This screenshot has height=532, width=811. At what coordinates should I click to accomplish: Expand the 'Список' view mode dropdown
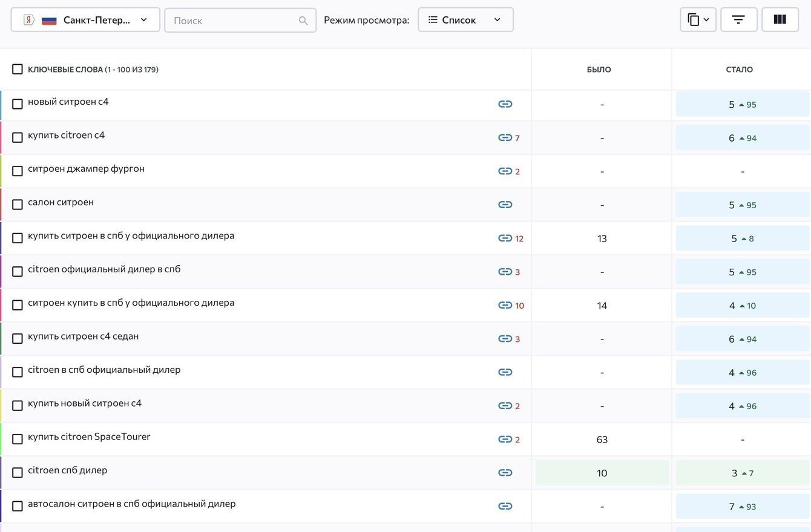(x=465, y=19)
